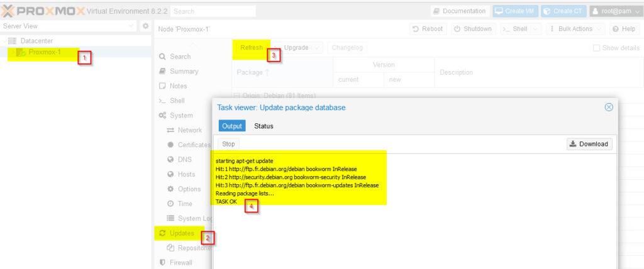Click the Create CT cube icon

(x=547, y=11)
